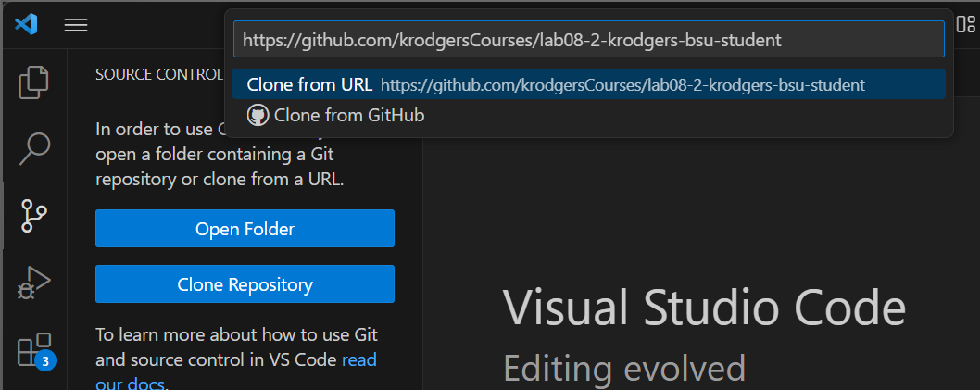Click the VS Code logo icon

[25, 25]
